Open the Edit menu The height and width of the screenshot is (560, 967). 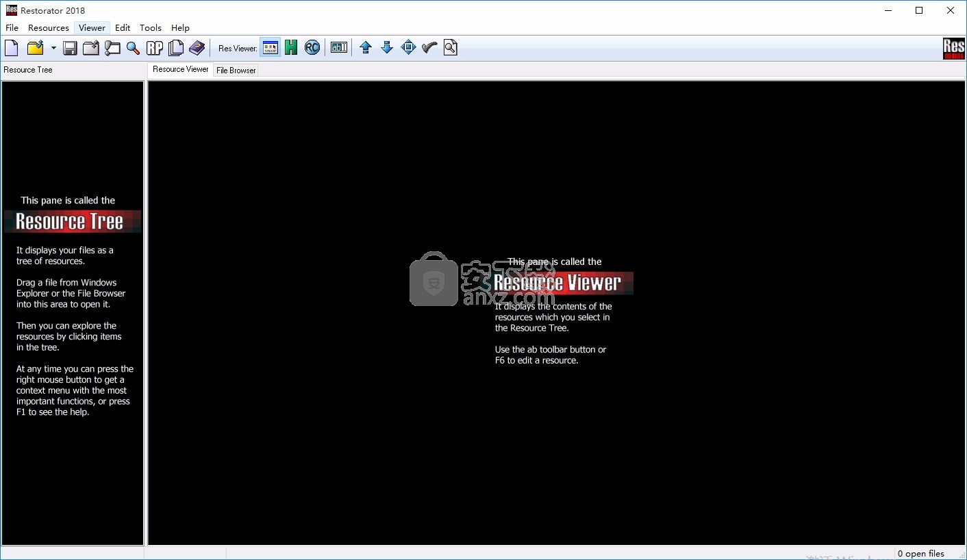tap(123, 28)
